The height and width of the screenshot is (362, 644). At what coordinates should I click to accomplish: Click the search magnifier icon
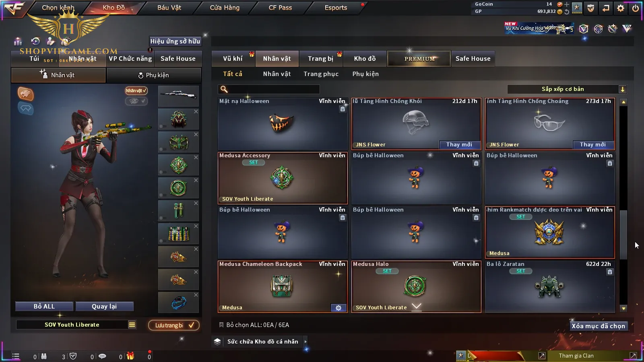(224, 89)
